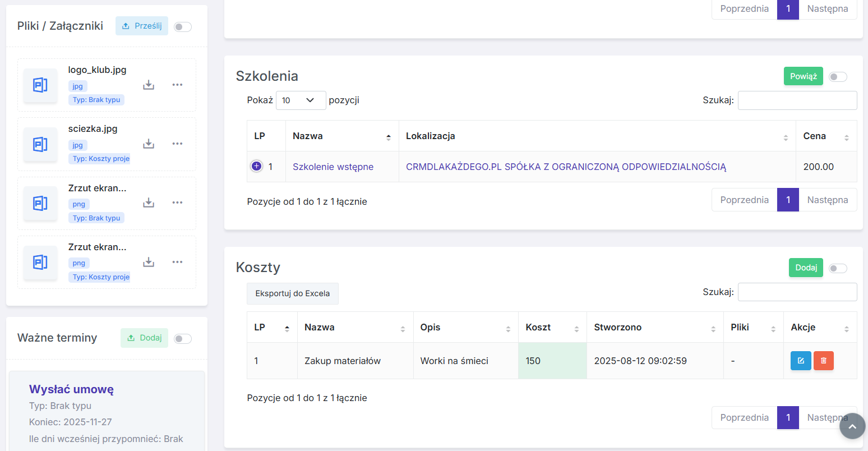Toggle the Szkolenia section switch
Viewport: 868px width, 451px height.
tap(838, 77)
